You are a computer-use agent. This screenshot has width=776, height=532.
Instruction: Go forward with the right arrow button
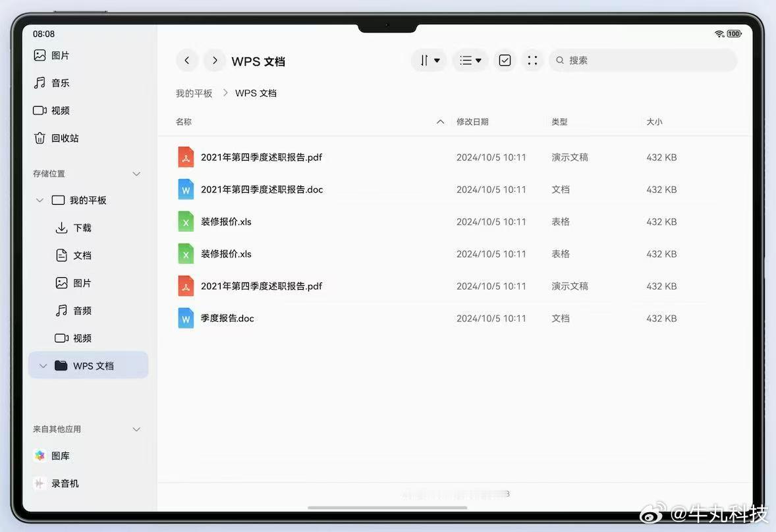214,61
